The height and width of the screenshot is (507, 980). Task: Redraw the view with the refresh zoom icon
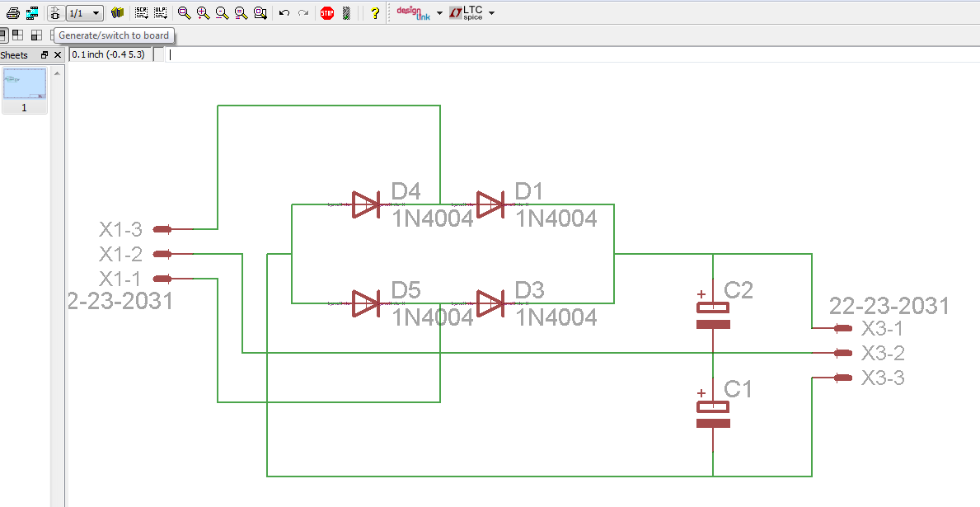click(240, 12)
